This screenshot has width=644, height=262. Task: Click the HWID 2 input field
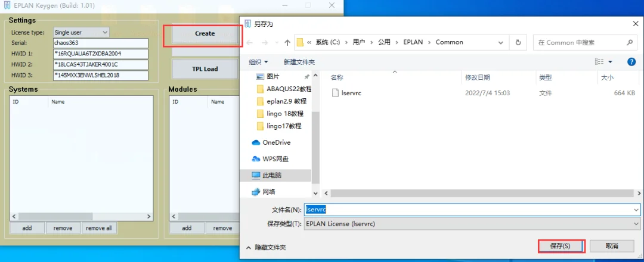point(101,64)
